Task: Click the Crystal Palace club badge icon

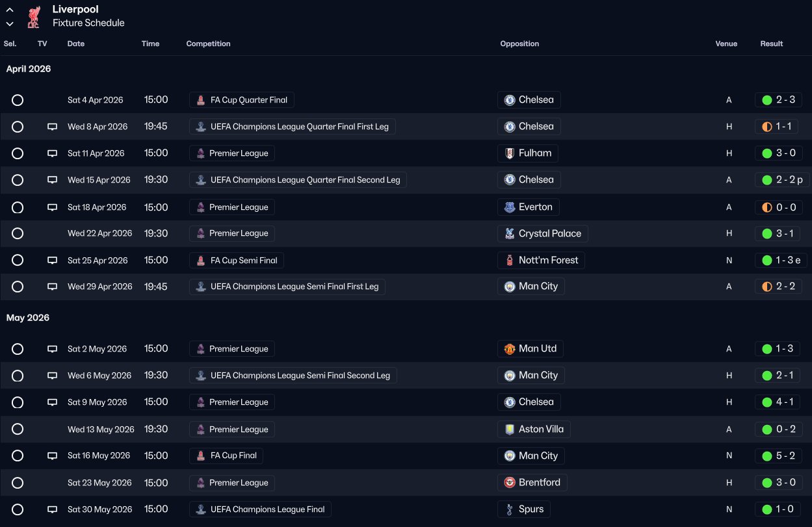Action: click(x=510, y=233)
